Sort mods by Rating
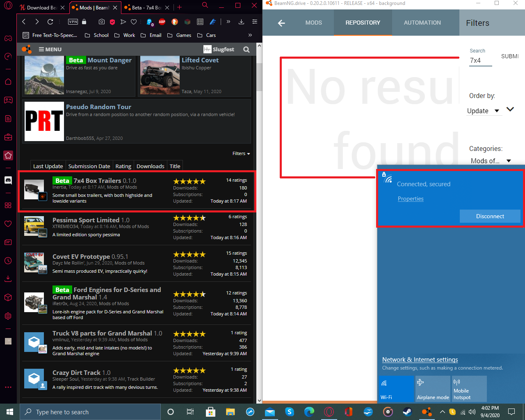Image resolution: width=525 pixels, height=420 pixels. pos(123,166)
